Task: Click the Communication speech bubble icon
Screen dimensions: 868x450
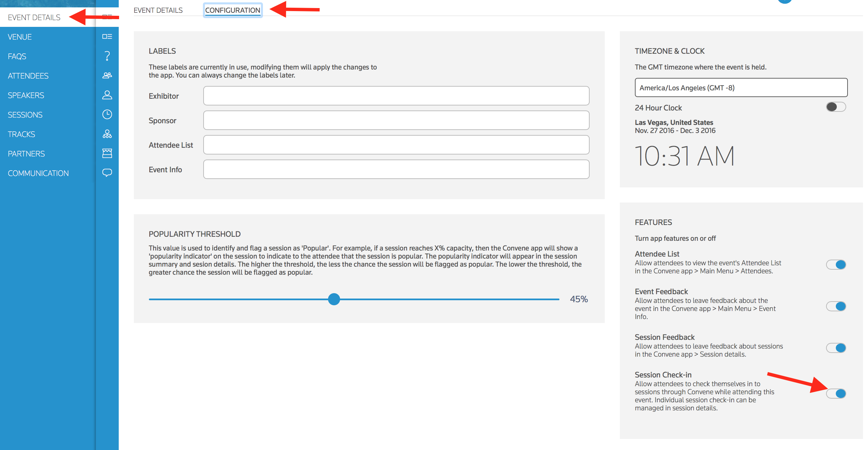Action: tap(107, 173)
